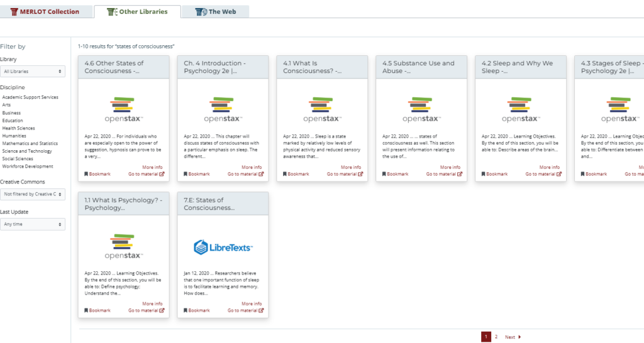Click More info on 4.6 Other States card
Viewport: 644px width, 343px height.
tap(152, 167)
